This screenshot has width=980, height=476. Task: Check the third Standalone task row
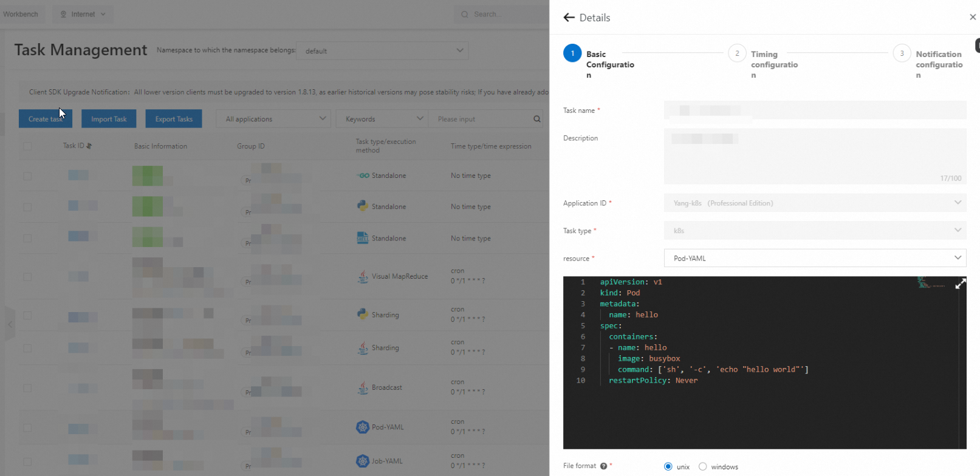[27, 239]
